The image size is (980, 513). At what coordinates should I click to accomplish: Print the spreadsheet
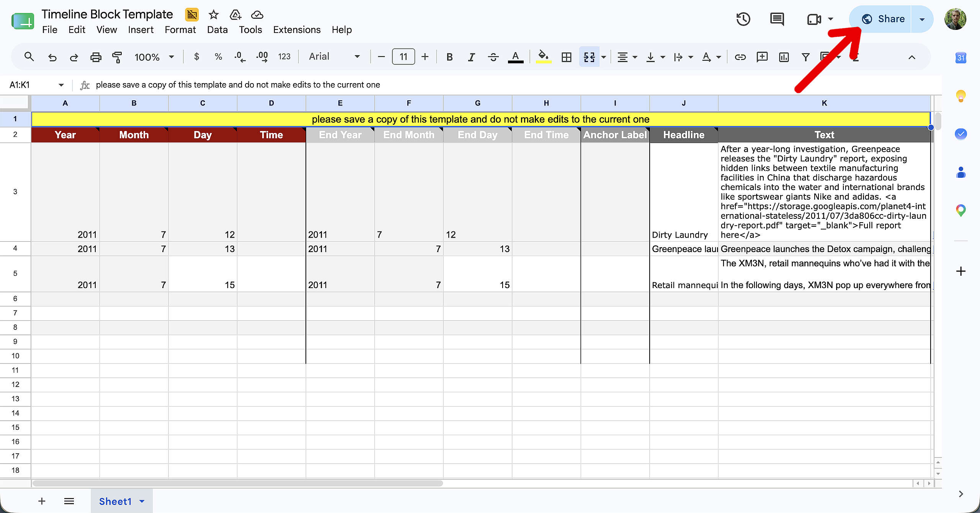coord(96,57)
